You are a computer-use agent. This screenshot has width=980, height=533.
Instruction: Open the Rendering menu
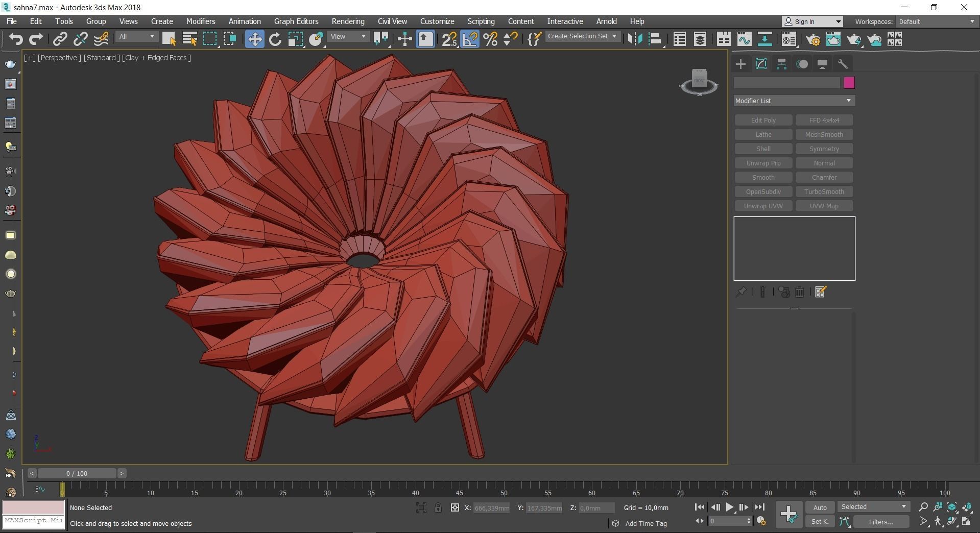click(x=348, y=21)
